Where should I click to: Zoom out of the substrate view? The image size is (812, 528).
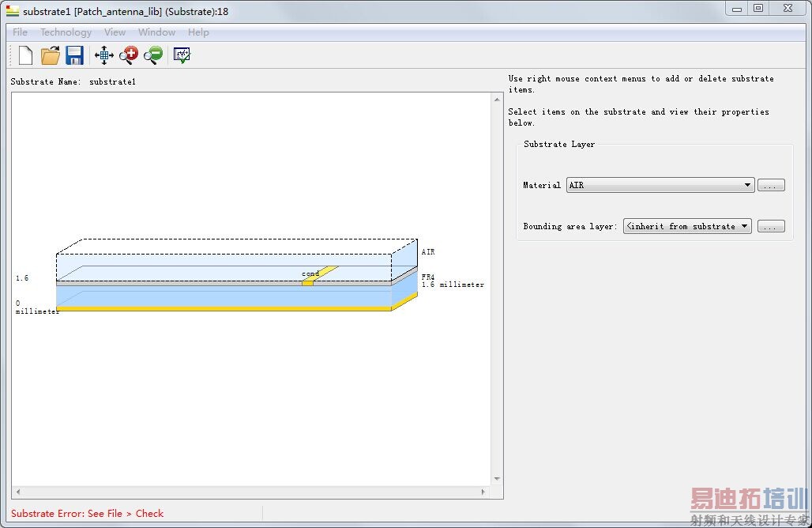click(x=153, y=55)
